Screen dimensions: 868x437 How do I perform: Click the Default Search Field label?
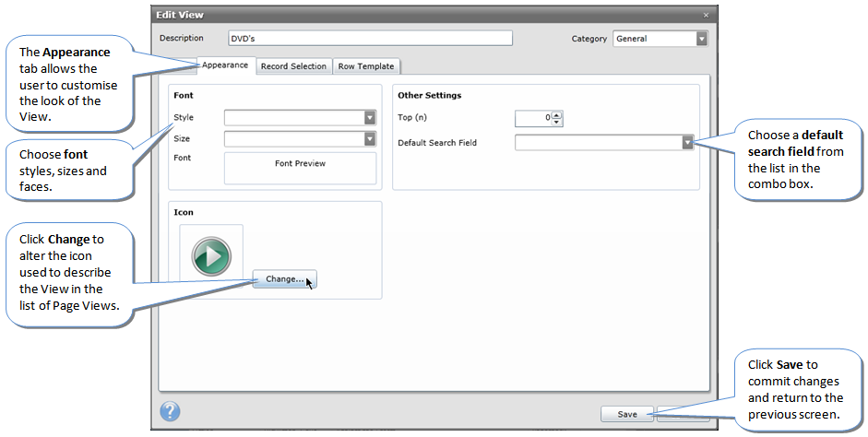click(x=437, y=143)
